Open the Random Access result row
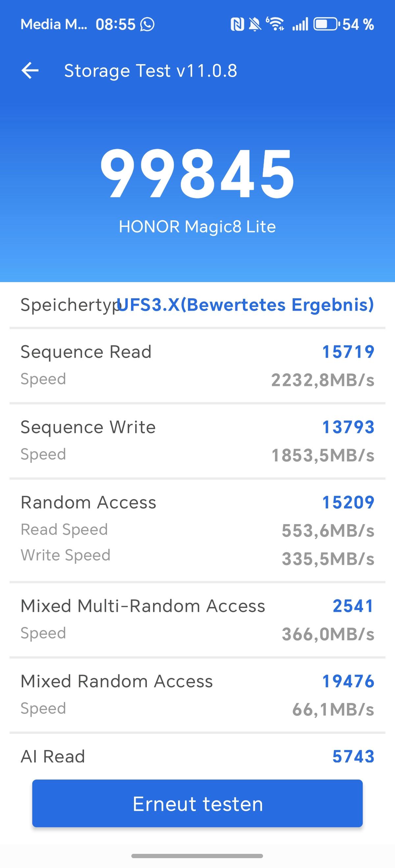Screen dimensions: 395x868 coord(197,530)
